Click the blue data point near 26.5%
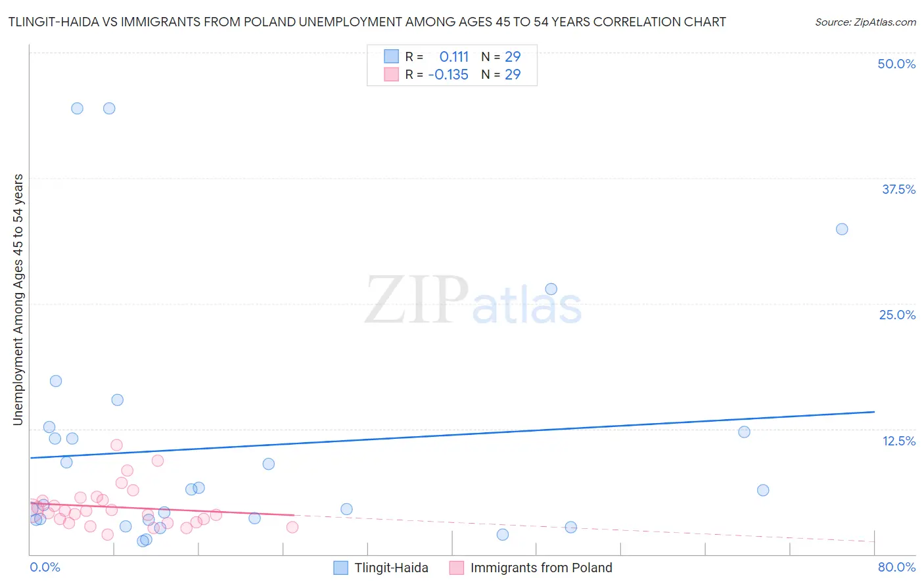Image resolution: width=924 pixels, height=586 pixels. click(551, 289)
